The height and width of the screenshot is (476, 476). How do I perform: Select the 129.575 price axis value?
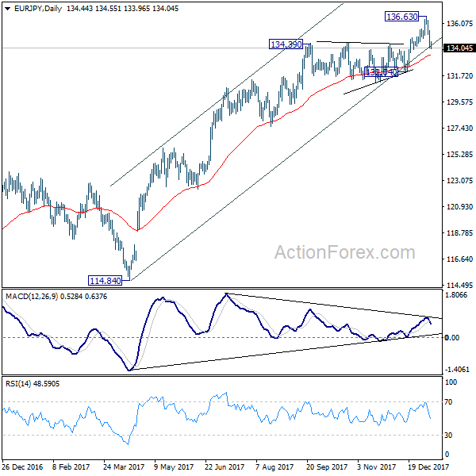click(x=459, y=102)
